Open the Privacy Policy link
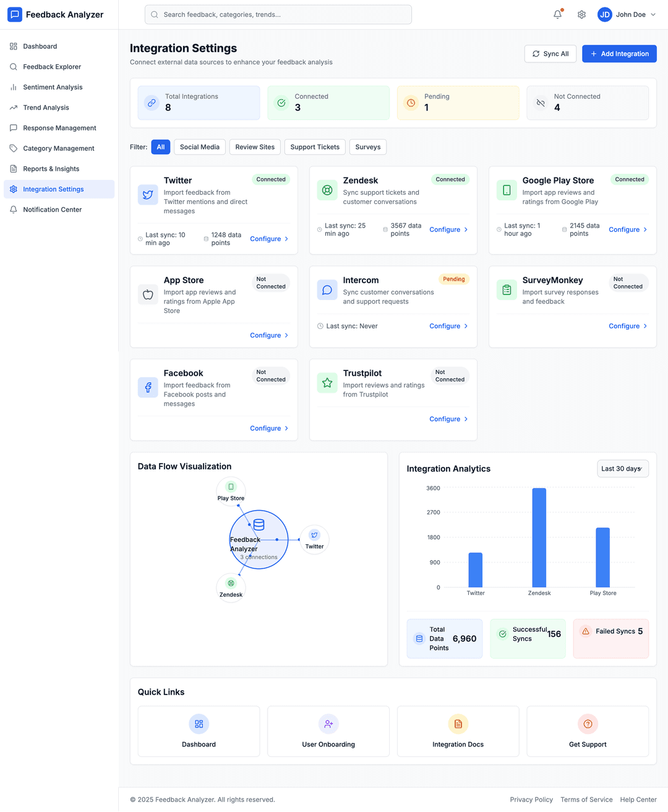 531,799
